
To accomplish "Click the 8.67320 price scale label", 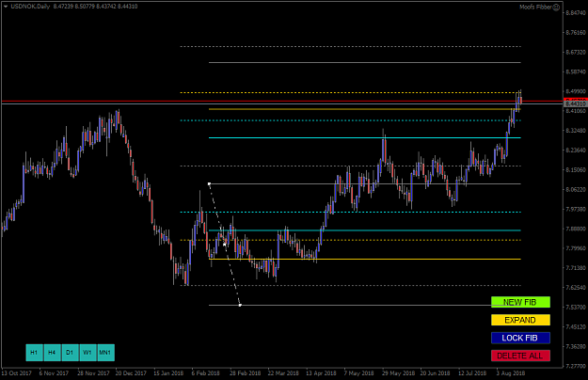I will pyautogui.click(x=576, y=52).
